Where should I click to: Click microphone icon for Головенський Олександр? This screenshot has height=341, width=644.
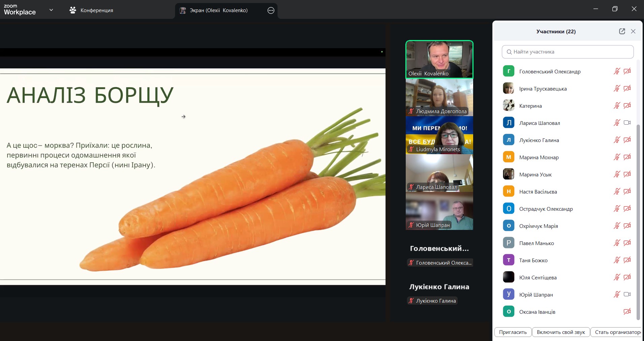tap(616, 71)
